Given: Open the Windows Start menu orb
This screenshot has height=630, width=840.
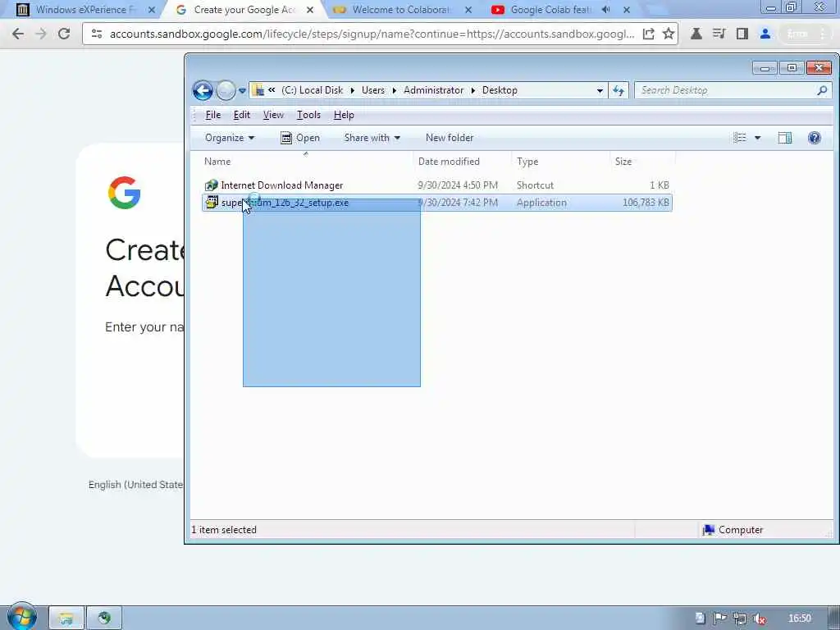Looking at the screenshot, I should (x=21, y=618).
